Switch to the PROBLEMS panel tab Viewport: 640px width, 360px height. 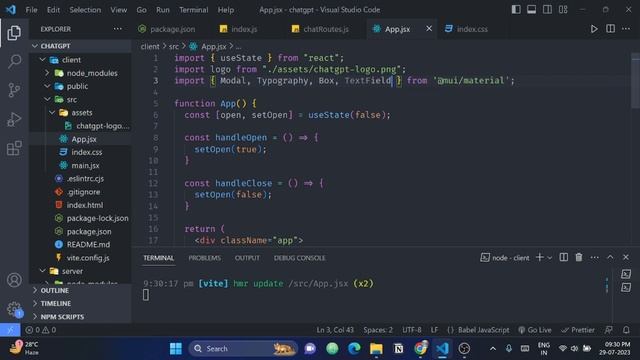204,258
